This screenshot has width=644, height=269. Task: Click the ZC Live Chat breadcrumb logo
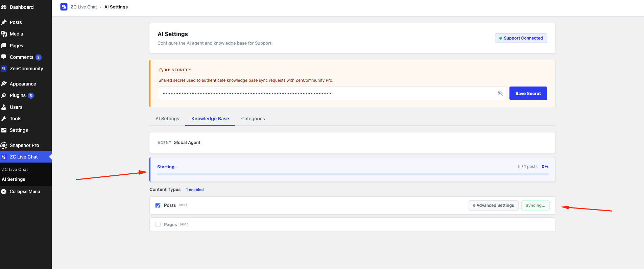coord(64,7)
